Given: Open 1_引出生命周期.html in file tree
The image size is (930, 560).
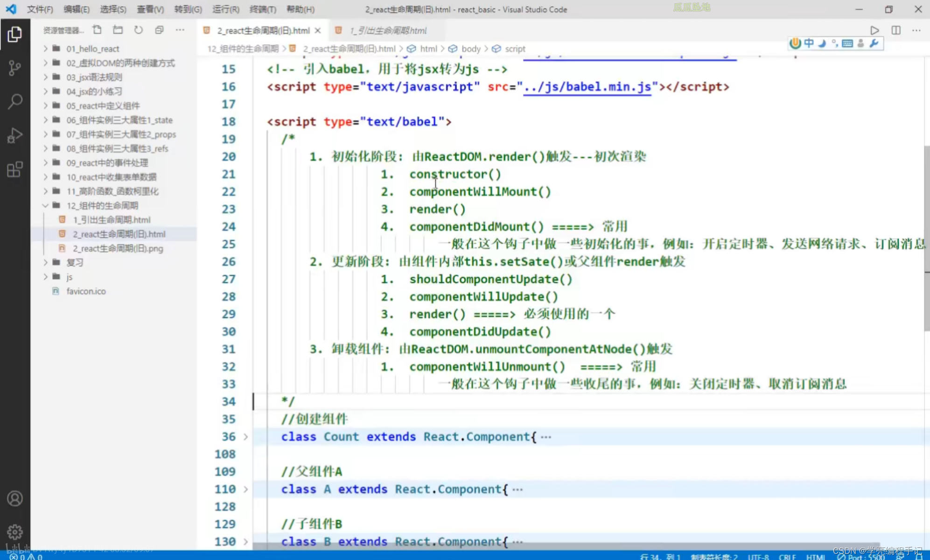Looking at the screenshot, I should pyautogui.click(x=112, y=220).
